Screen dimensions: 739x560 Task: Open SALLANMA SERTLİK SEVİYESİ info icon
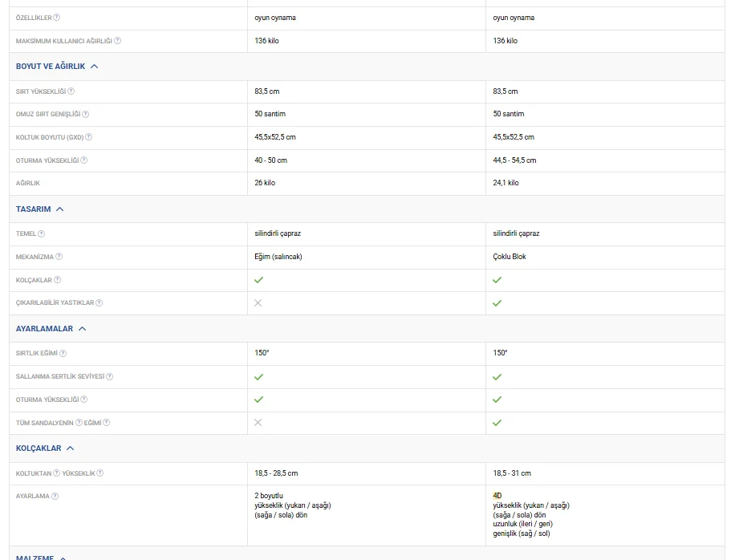pos(110,377)
